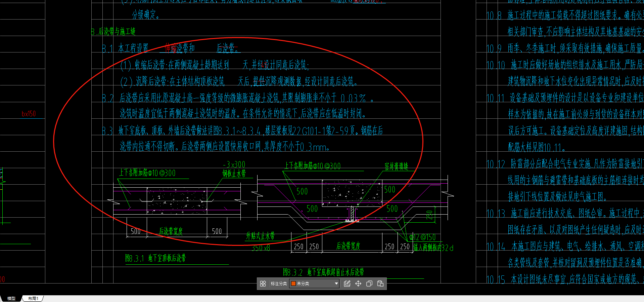Select 后浇带宽度 label in figure 8.3.2
This screenshot has width=644, height=302.
[348, 246]
